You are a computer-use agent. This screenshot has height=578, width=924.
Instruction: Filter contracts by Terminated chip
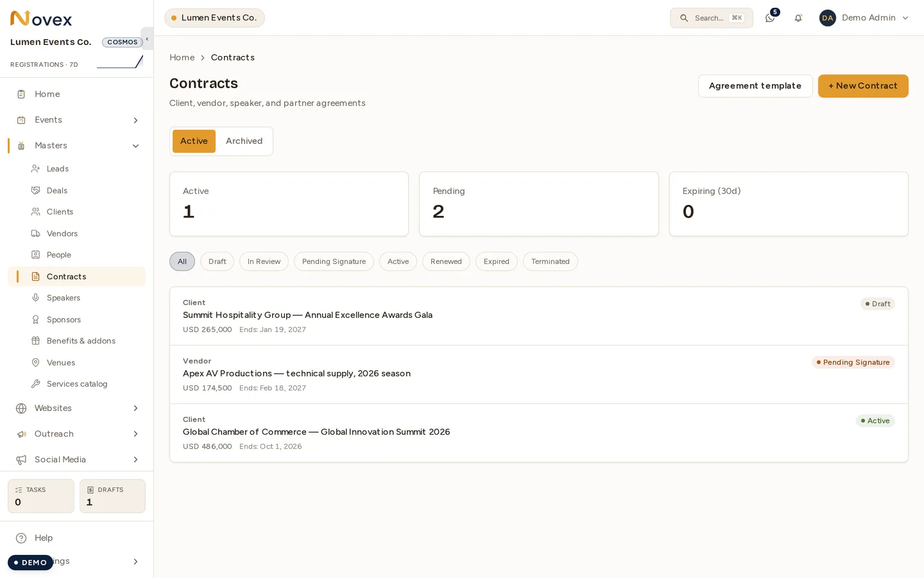click(550, 261)
